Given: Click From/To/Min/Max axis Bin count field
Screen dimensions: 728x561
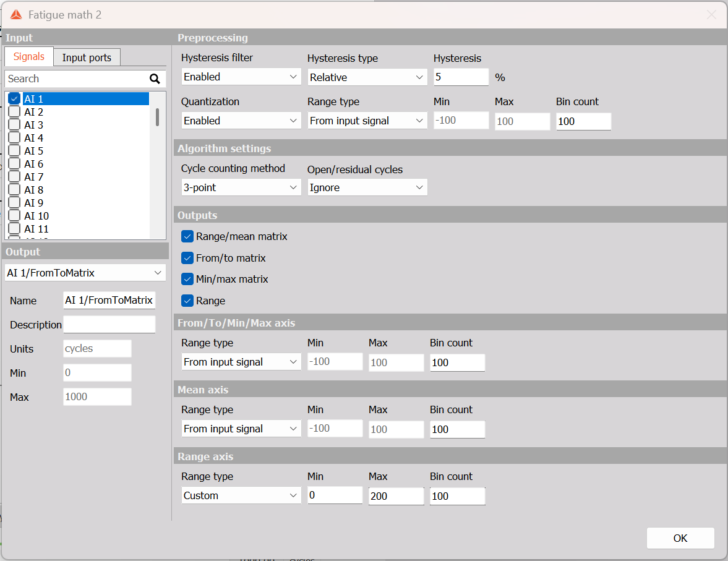Looking at the screenshot, I should 457,362.
